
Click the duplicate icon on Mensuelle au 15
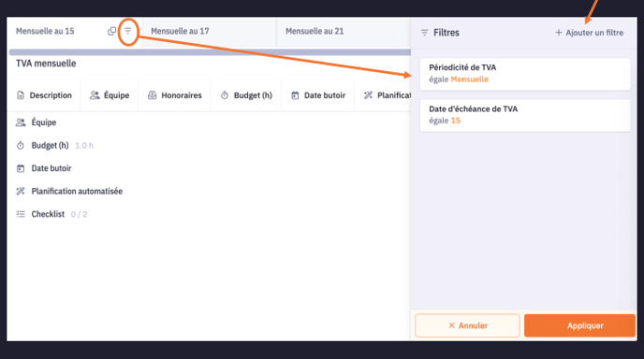click(x=111, y=31)
